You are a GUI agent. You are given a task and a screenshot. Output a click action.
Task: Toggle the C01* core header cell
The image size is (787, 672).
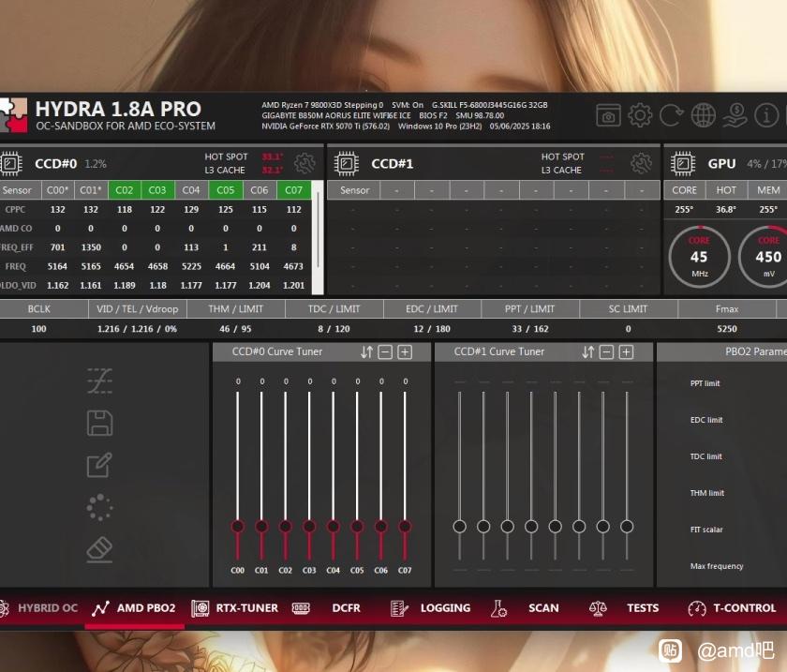(x=91, y=190)
